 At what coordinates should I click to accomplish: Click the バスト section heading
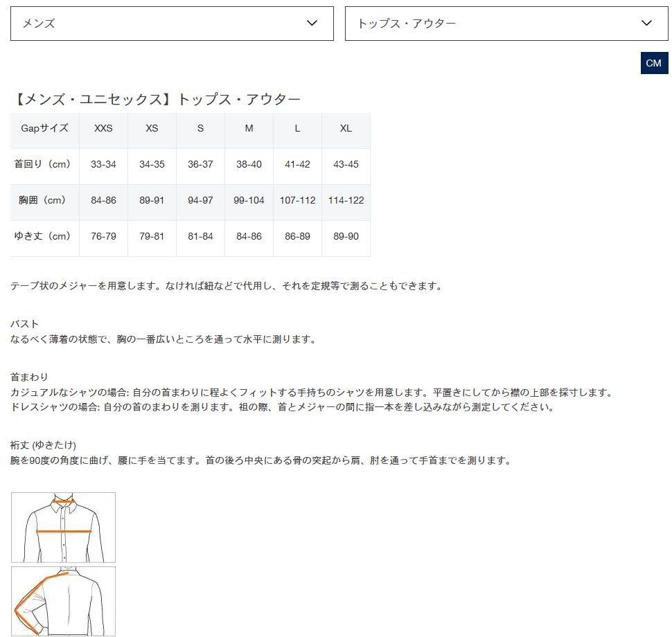pos(24,324)
